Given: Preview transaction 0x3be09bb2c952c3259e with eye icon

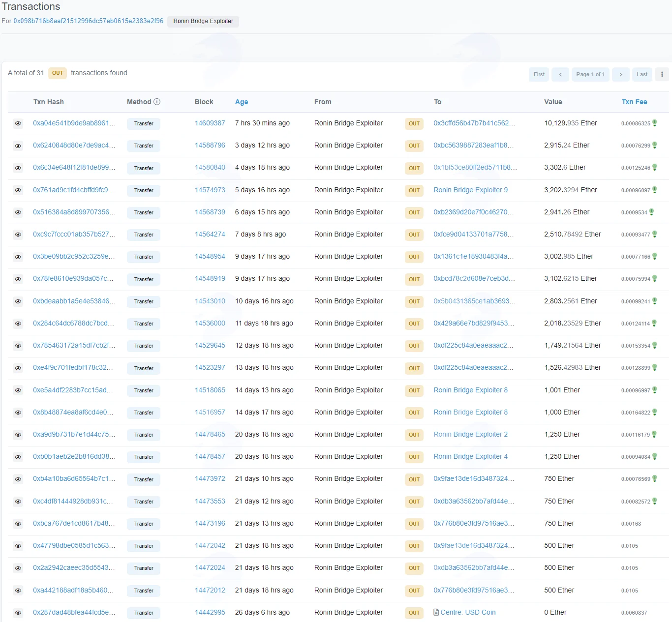Looking at the screenshot, I should 18,257.
